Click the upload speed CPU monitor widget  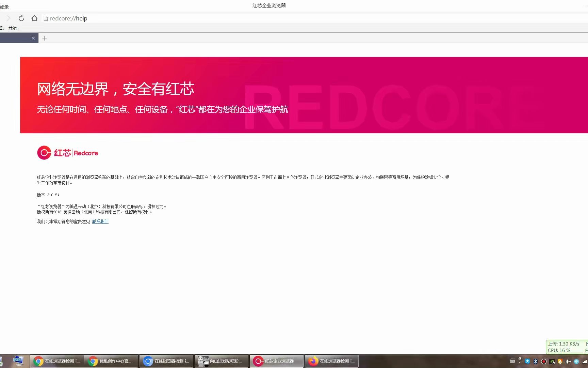(x=567, y=347)
